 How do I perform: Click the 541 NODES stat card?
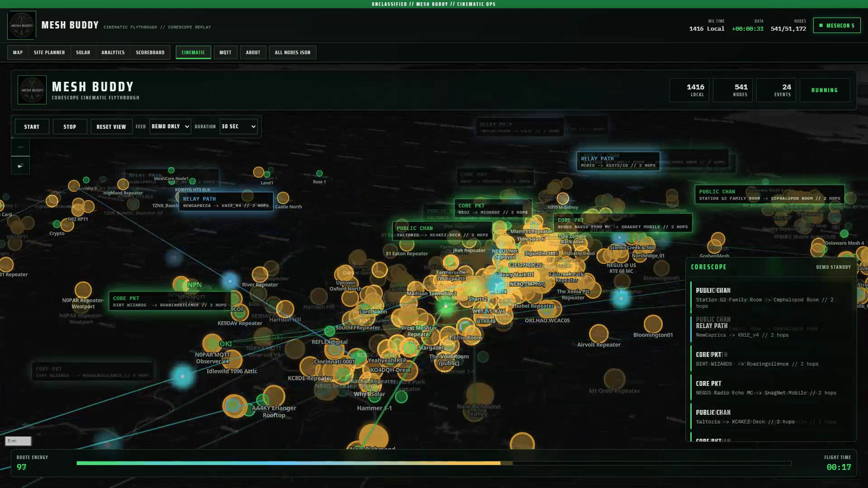pos(733,90)
